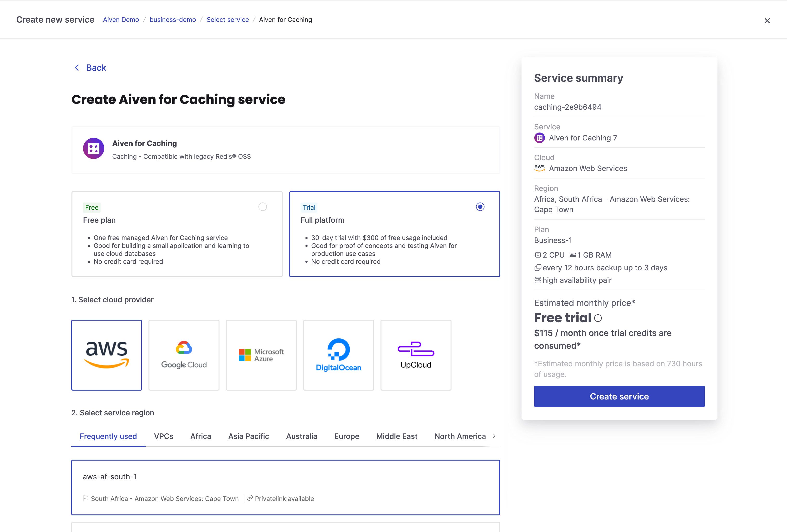Choose UpCloud cloud provider tile
Screen dimensions: 787x532
pos(415,355)
